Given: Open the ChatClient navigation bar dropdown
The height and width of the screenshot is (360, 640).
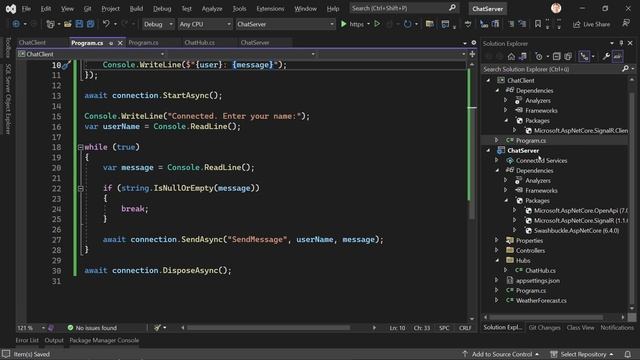Looking at the screenshot, I should (x=91, y=54).
